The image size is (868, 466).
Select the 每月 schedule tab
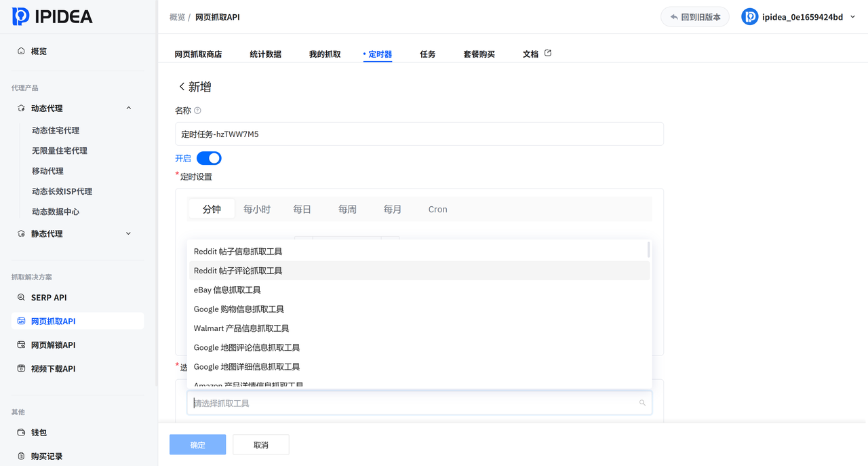[x=393, y=209]
